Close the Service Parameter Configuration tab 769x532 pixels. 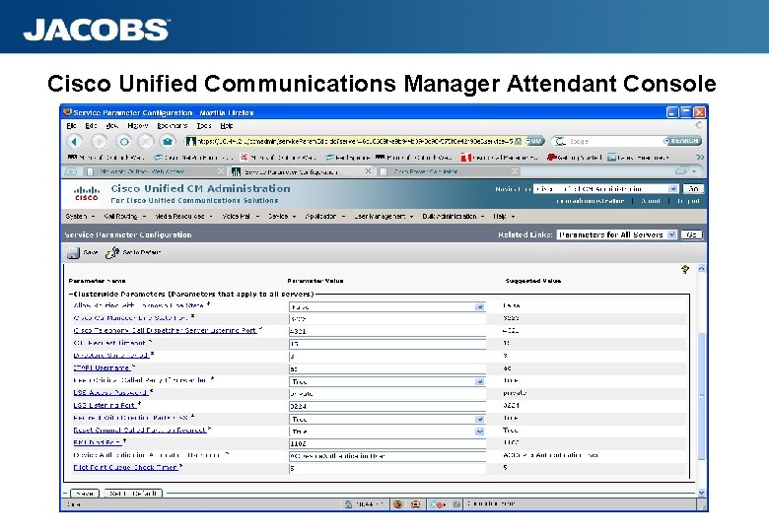tap(368, 171)
